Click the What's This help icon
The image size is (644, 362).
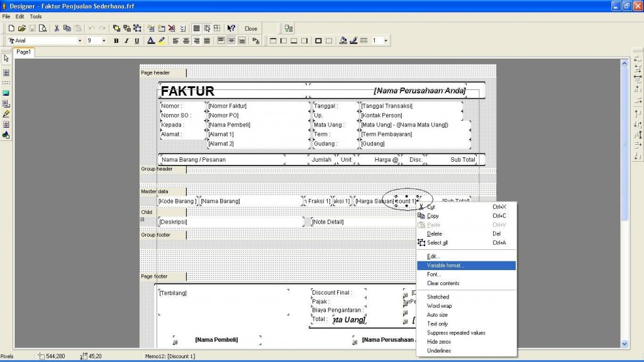point(231,28)
